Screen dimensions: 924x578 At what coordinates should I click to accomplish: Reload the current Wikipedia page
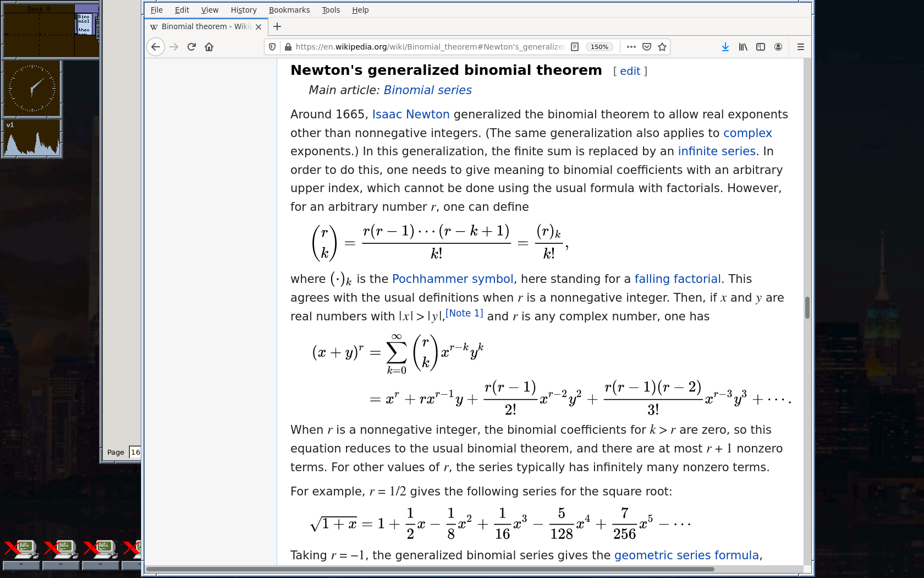click(x=191, y=47)
